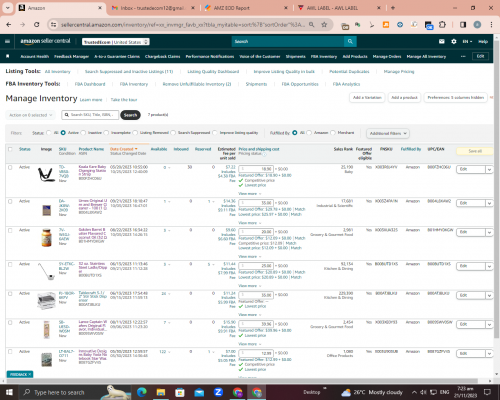Click the magnifier button in Seller Central search
The image size is (500, 400).
click(x=350, y=41)
